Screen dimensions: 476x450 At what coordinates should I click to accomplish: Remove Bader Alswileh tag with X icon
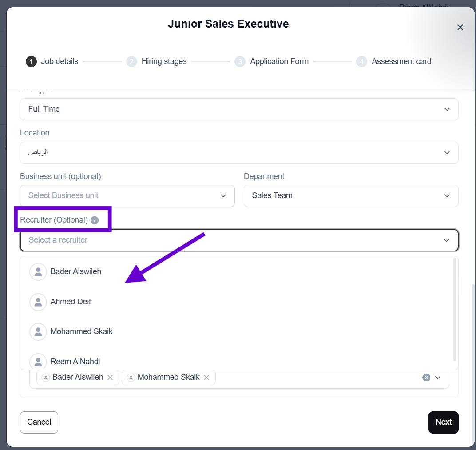coord(111,378)
